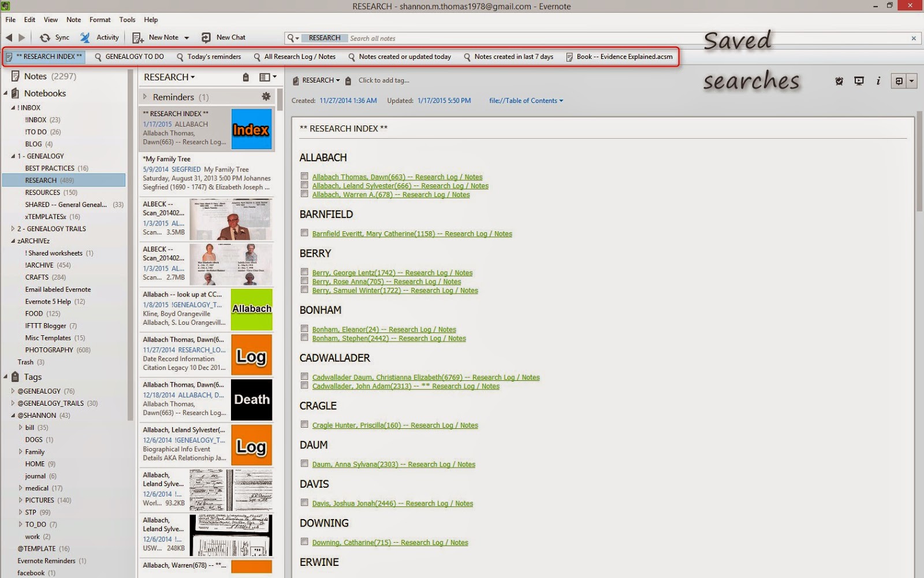Expand the Reminders section triangle
The height and width of the screenshot is (578, 924).
tap(145, 97)
